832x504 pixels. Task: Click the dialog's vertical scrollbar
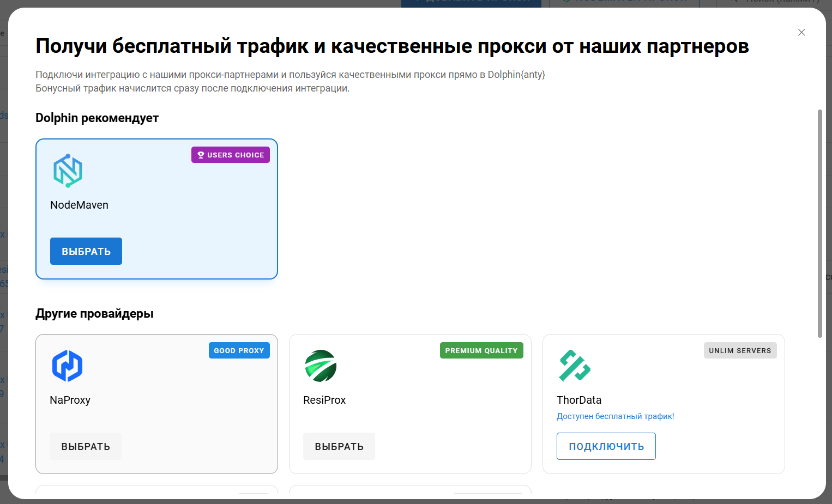(x=820, y=223)
